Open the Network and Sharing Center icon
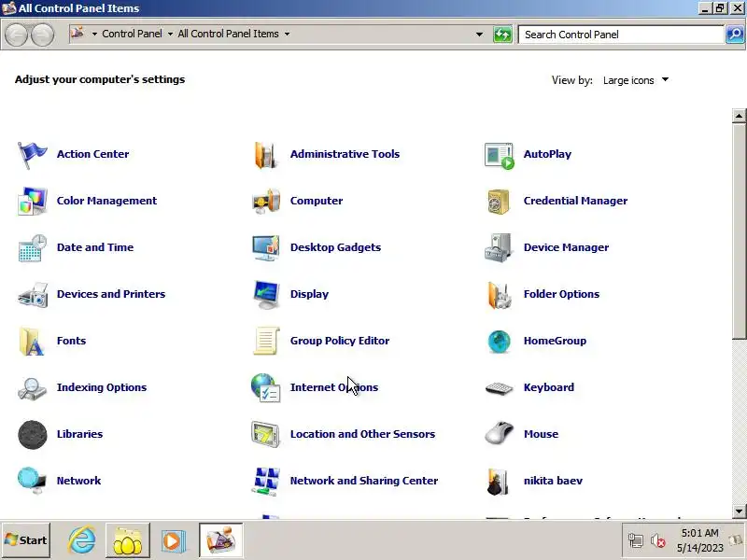The width and height of the screenshot is (747, 560). (x=266, y=481)
